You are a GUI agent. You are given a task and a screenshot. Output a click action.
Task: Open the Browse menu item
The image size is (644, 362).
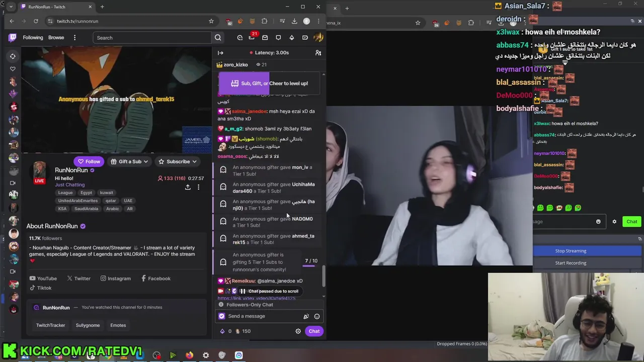pos(56,38)
